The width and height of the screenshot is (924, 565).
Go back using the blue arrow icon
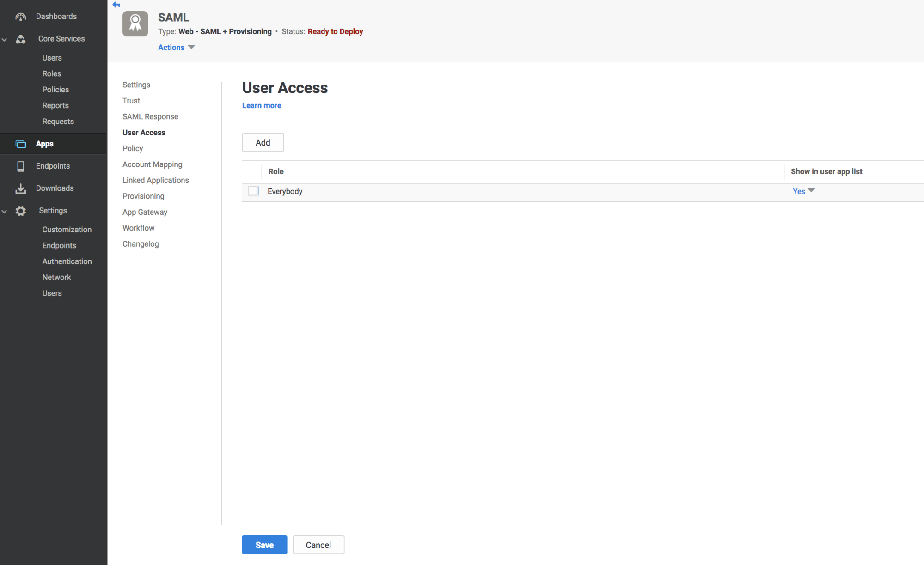point(116,5)
